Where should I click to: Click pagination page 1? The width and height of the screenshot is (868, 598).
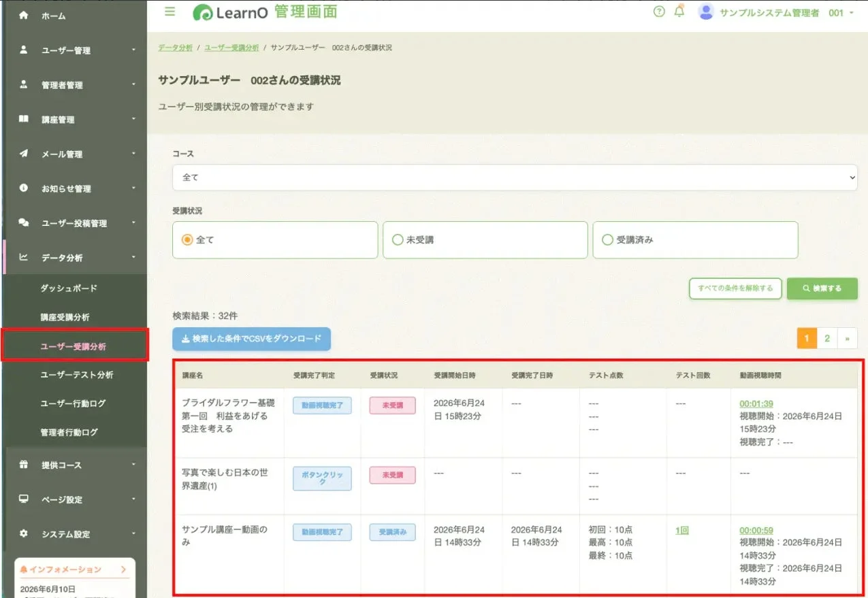[x=807, y=338]
